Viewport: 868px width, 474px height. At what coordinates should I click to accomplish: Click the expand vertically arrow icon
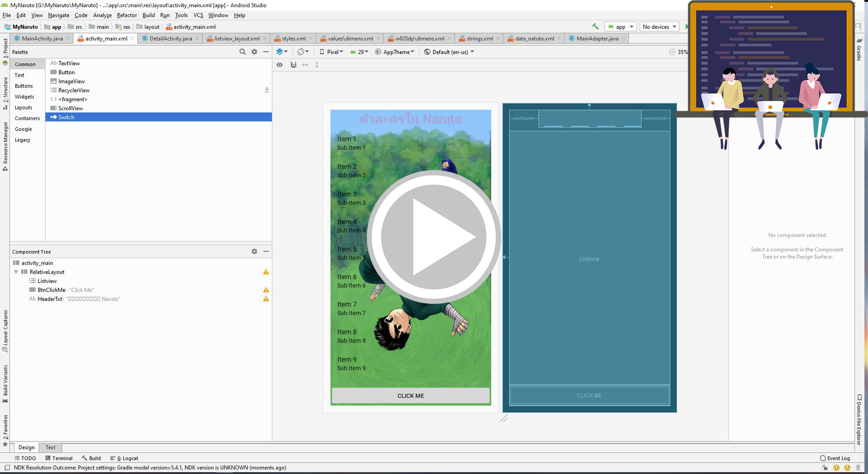tap(317, 65)
